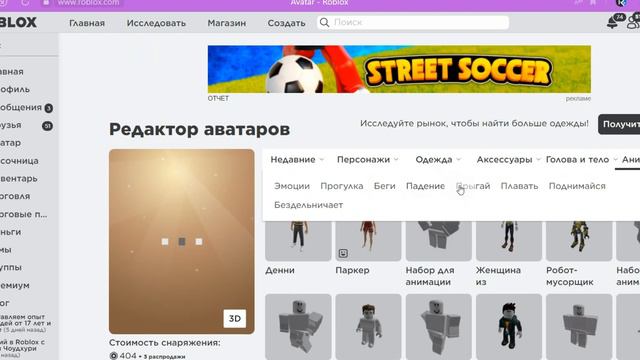Expand the Одежда dropdown tab
The height and width of the screenshot is (360, 640).
pyautogui.click(x=438, y=160)
